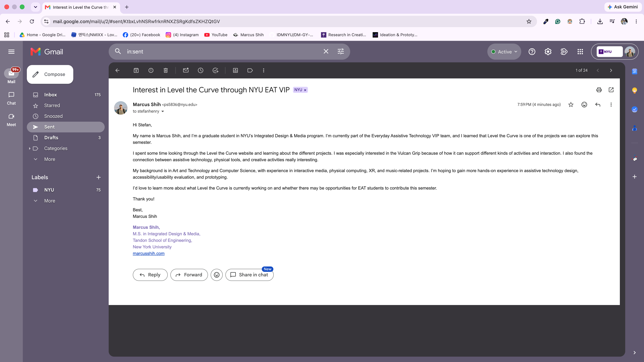
Task: Switch to the Meet section
Action: tap(11, 120)
